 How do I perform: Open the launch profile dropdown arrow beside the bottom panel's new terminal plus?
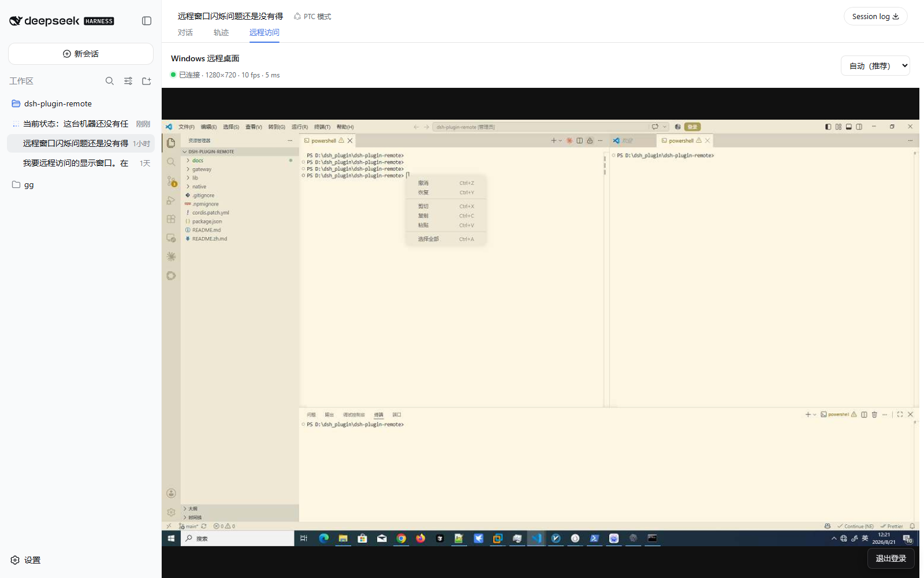click(815, 414)
